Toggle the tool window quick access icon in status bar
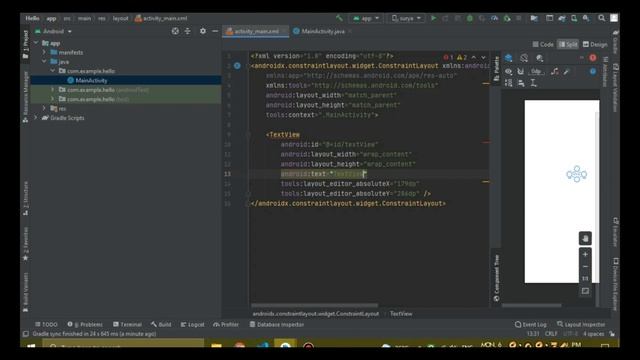Image resolution: width=640 pixels, height=360 pixels. (26, 334)
